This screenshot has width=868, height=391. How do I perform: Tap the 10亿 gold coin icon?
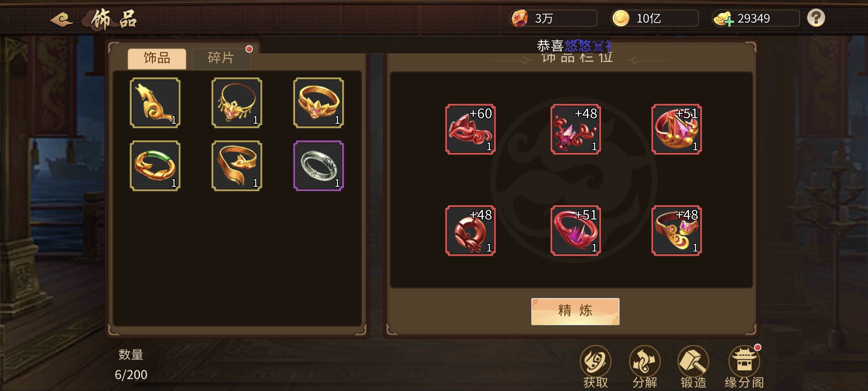[x=621, y=18]
